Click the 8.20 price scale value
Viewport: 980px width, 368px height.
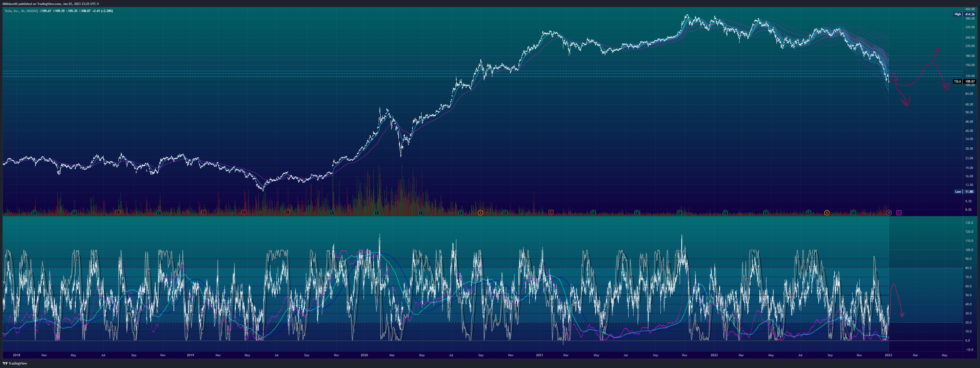(x=968, y=210)
